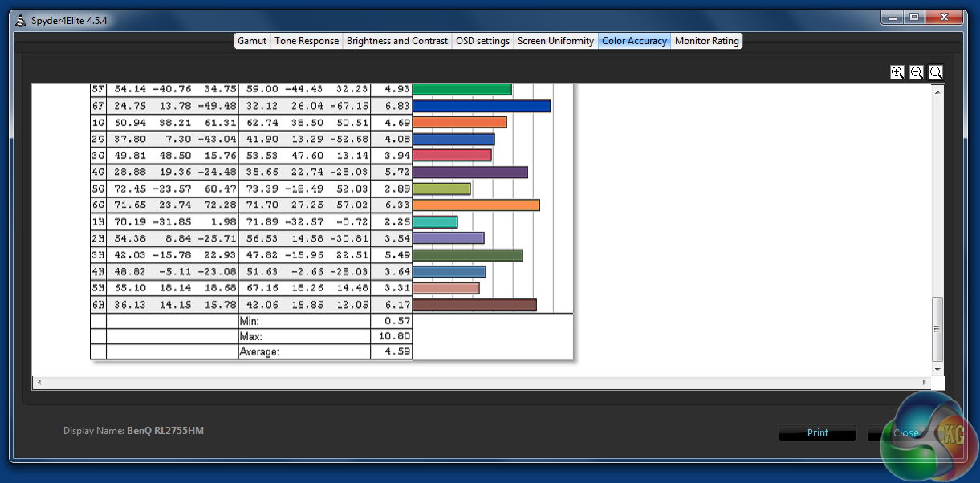Click the zoom in magnifier icon
Image resolution: width=980 pixels, height=483 pixels.
click(x=897, y=72)
